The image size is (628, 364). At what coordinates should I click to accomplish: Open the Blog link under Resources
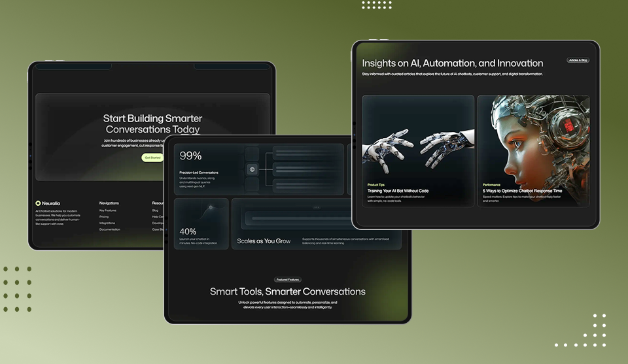155,210
